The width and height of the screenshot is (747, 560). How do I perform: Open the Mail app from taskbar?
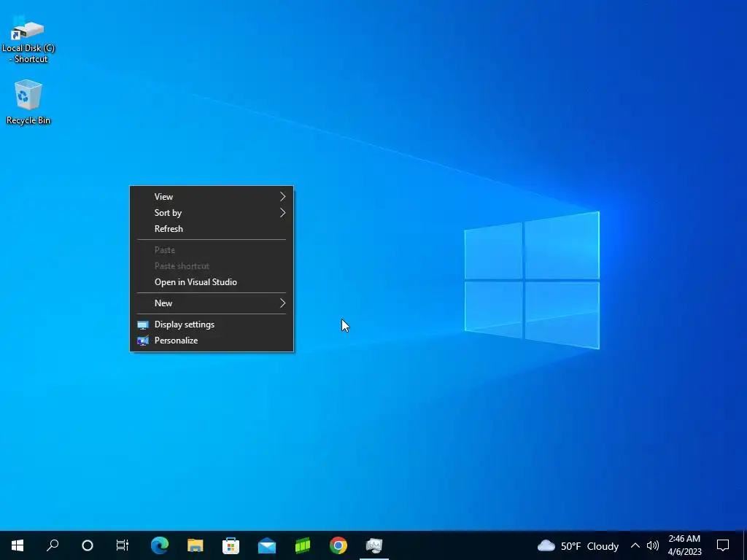(267, 545)
